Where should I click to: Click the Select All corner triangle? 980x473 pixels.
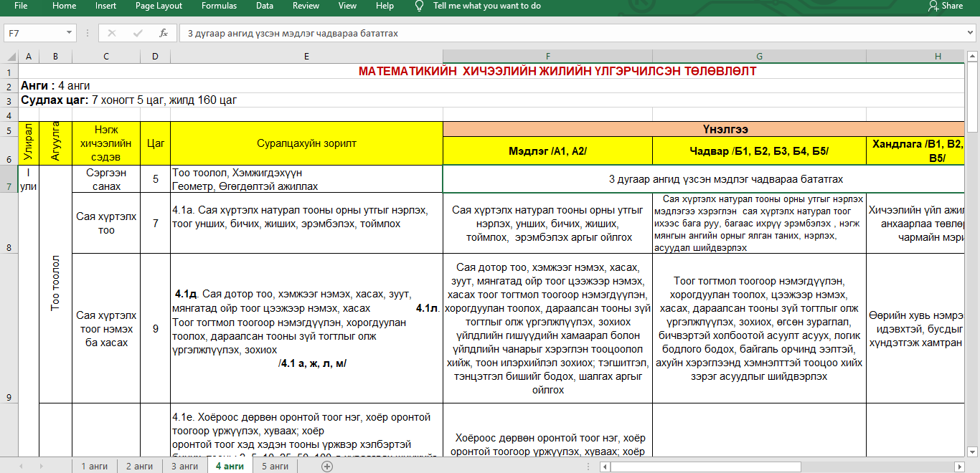point(10,57)
